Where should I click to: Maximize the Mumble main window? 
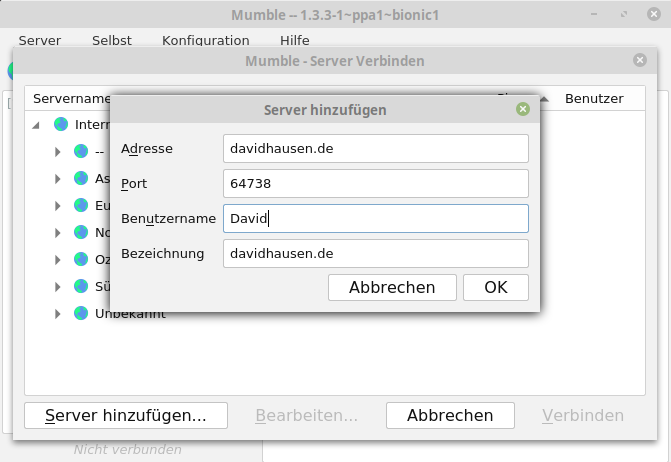624,14
